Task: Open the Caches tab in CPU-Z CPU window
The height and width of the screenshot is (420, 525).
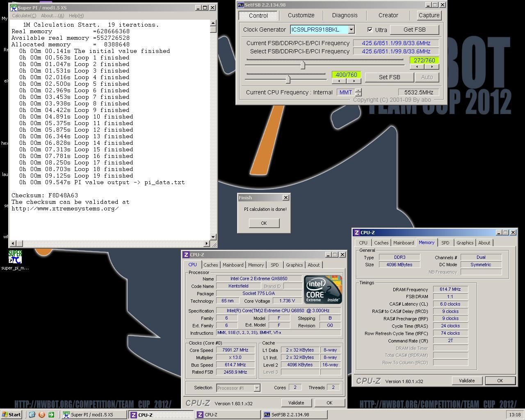Action: click(210, 265)
